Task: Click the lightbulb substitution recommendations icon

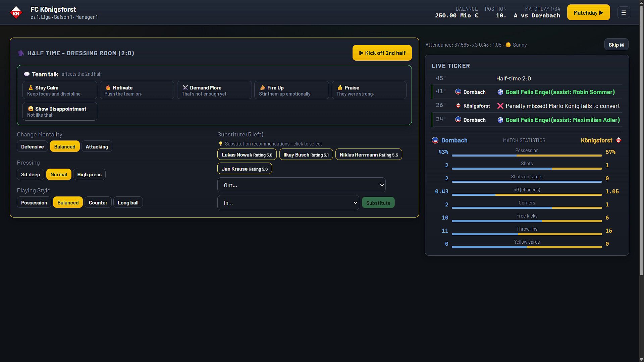Action: point(220,144)
